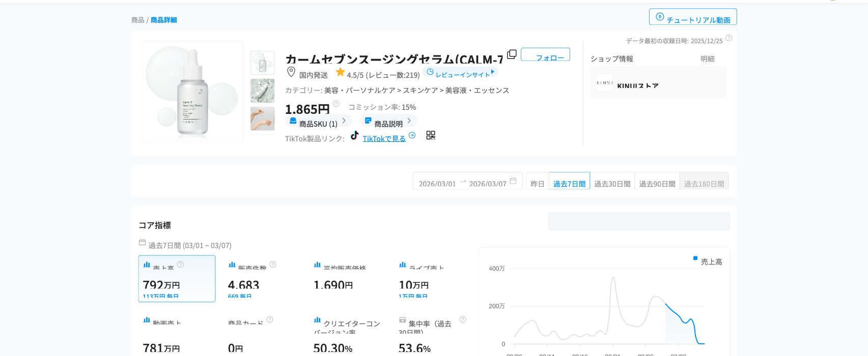Screen dimensions: 868x356
Task: Click the KINUI store logo
Action: [x=605, y=83]
